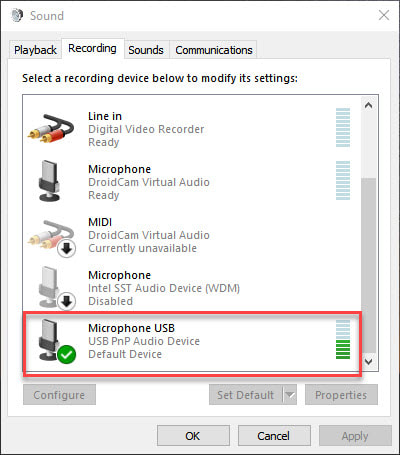This screenshot has height=455, width=400.
Task: Click the OK button
Action: 193,436
